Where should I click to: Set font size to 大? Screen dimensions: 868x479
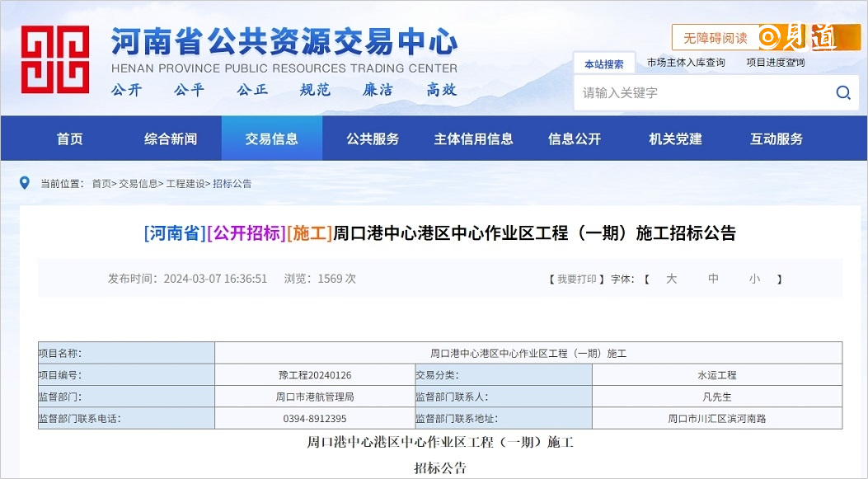[x=671, y=279]
